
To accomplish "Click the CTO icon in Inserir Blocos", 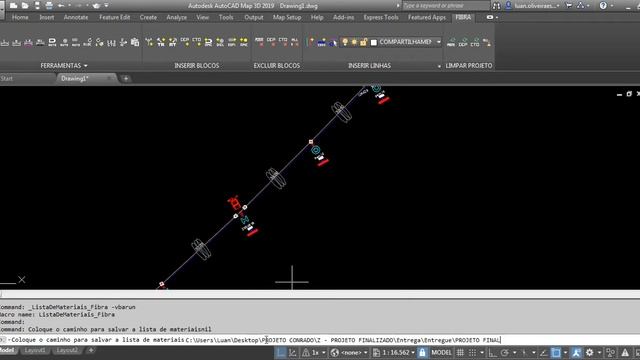I will (197, 42).
